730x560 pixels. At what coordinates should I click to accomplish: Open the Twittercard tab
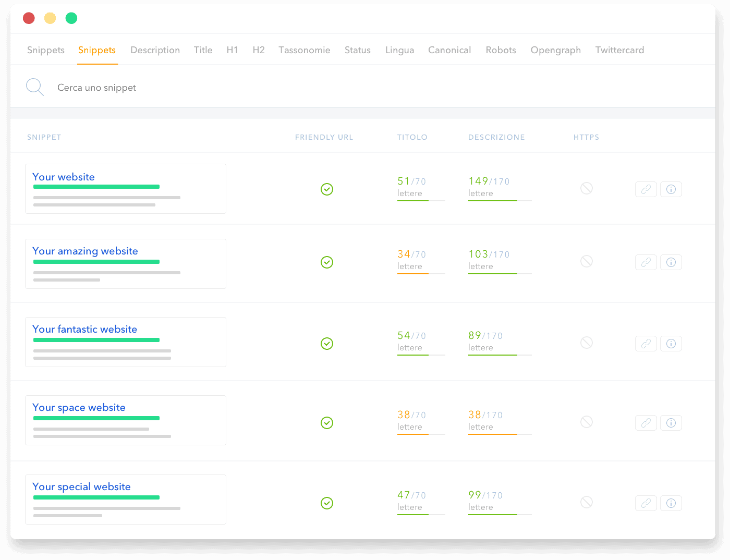coord(619,50)
